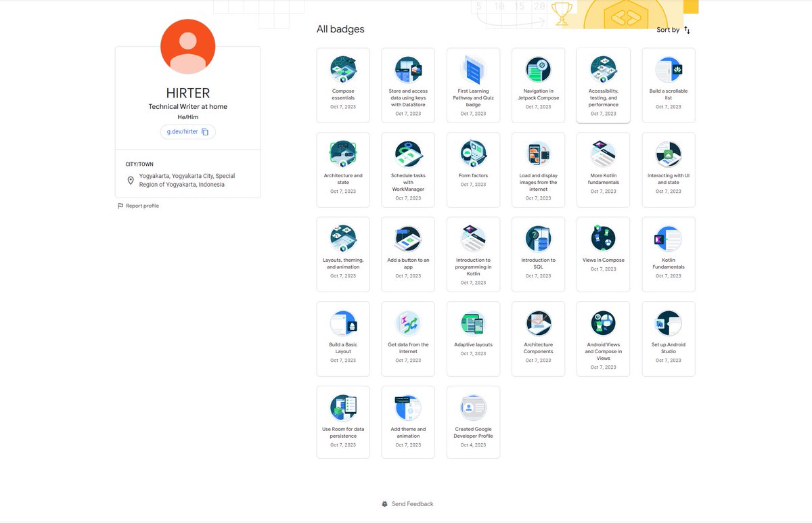Click the Compose essentials title text
The height and width of the screenshot is (523, 812).
[343, 95]
